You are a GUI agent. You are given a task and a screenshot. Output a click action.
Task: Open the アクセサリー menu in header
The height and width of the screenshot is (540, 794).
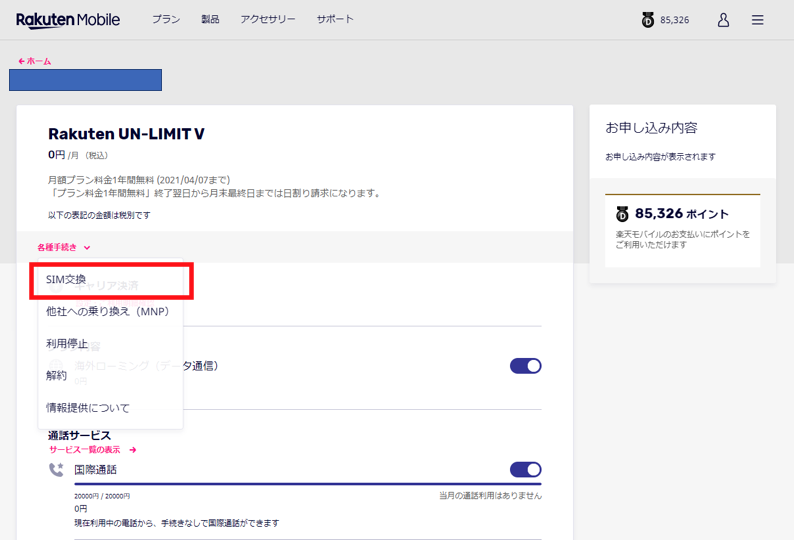[x=268, y=19]
